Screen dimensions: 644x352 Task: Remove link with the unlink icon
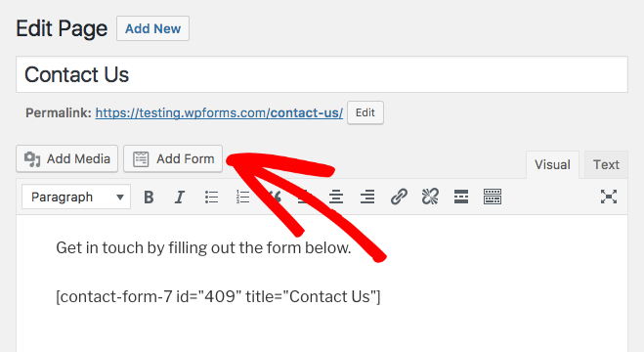(430, 198)
